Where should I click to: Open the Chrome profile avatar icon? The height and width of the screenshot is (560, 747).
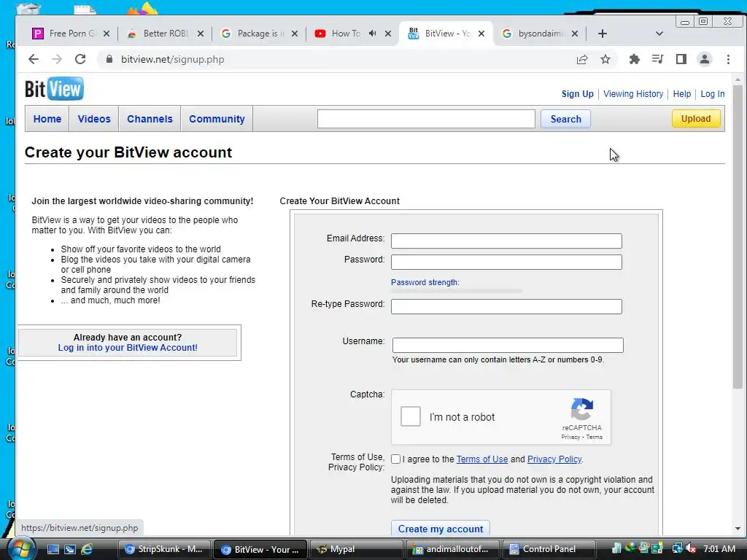[705, 59]
